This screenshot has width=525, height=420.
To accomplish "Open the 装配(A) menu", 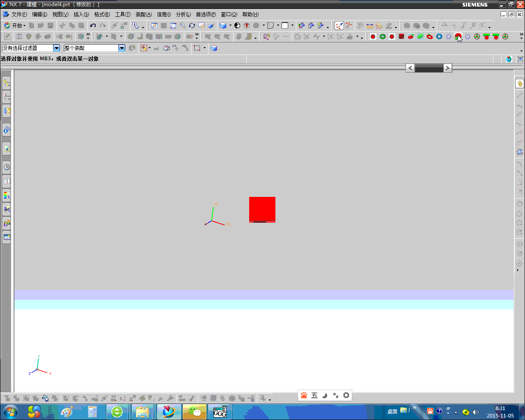I will (x=143, y=14).
